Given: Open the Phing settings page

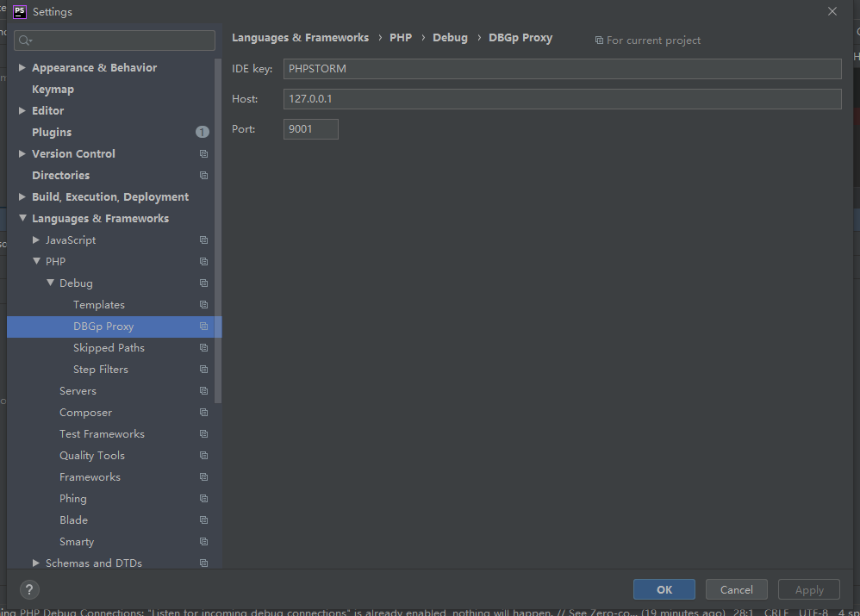Looking at the screenshot, I should (73, 499).
